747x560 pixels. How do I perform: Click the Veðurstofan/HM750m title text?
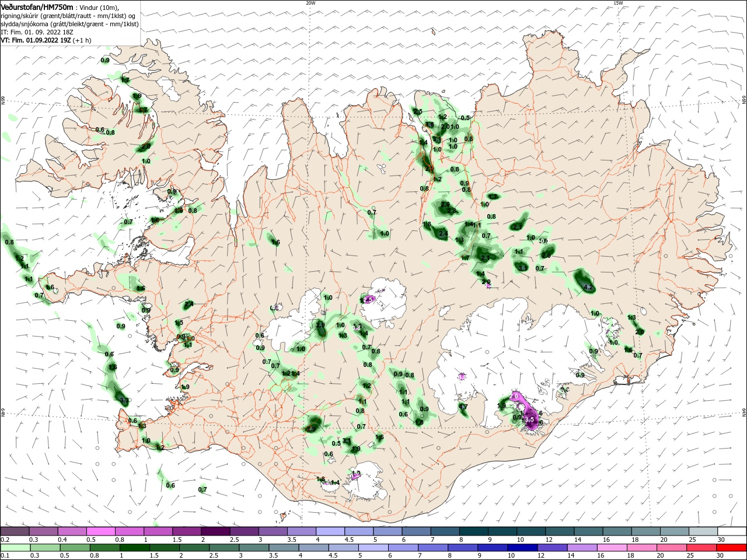tap(37, 7)
